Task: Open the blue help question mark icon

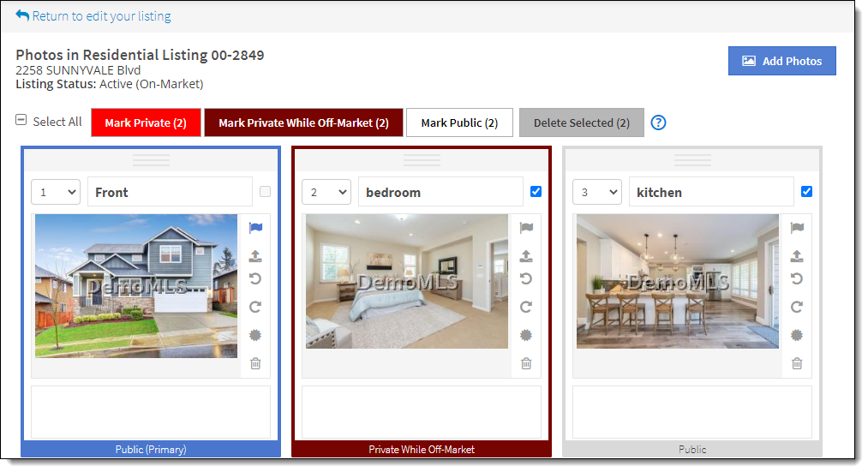Action: (658, 122)
